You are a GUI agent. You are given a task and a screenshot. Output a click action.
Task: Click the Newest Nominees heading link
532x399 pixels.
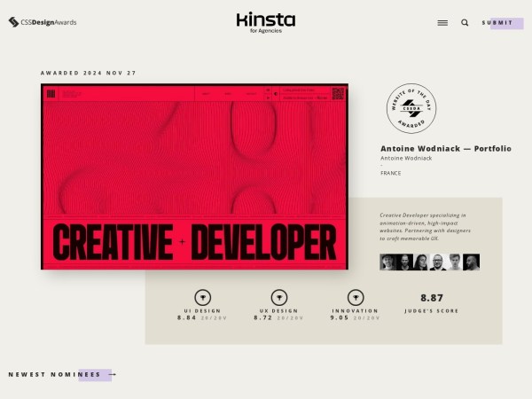54,375
